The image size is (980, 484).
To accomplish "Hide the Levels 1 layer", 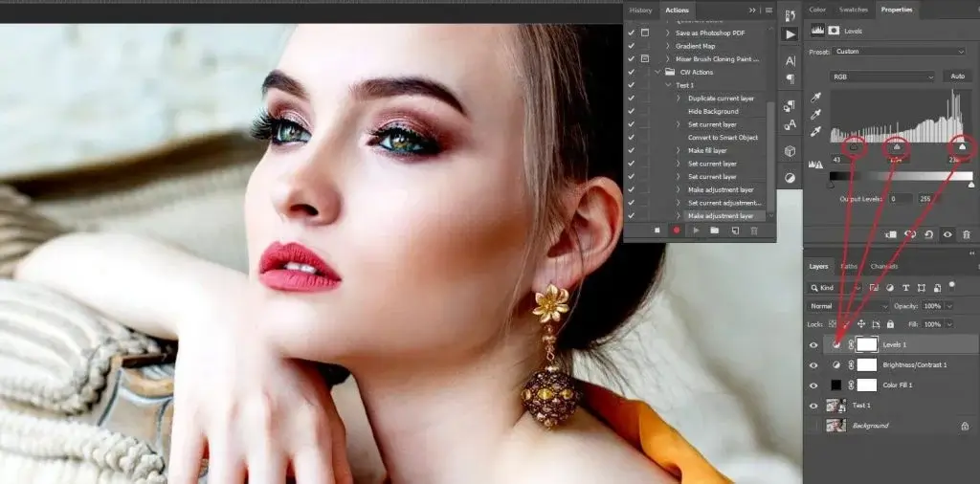I will click(814, 344).
